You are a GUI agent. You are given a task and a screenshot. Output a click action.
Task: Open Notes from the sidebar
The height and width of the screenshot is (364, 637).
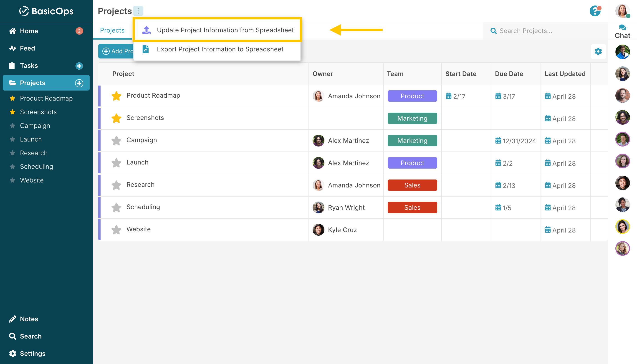point(29,319)
